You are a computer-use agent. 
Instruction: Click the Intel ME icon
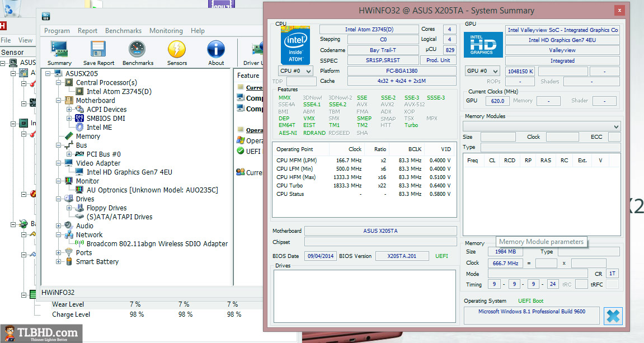click(x=79, y=128)
